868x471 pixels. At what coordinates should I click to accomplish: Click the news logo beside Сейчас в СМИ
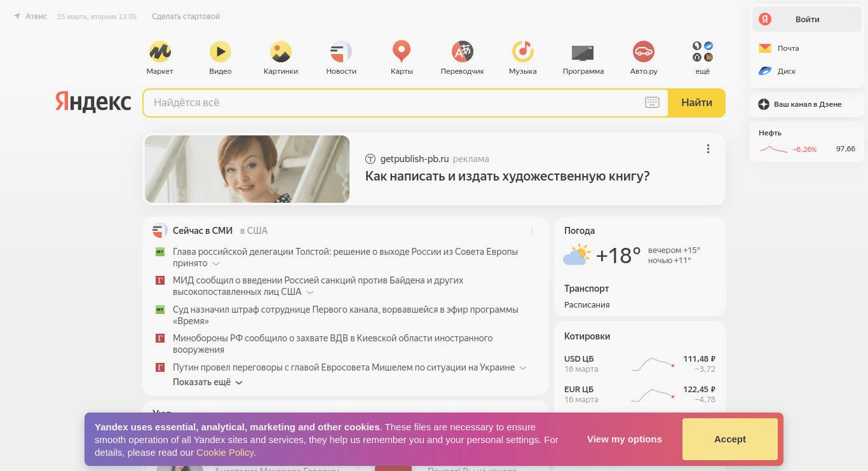(x=160, y=230)
